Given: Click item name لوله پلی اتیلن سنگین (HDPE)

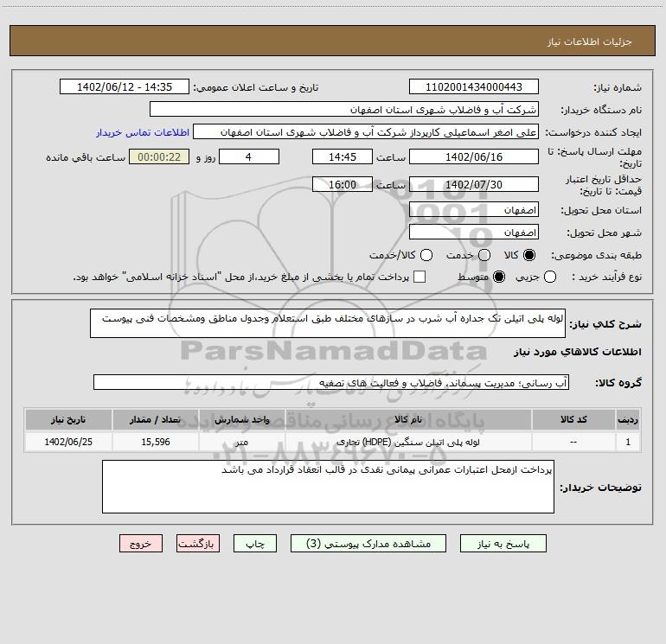Looking at the screenshot, I should click(407, 443).
